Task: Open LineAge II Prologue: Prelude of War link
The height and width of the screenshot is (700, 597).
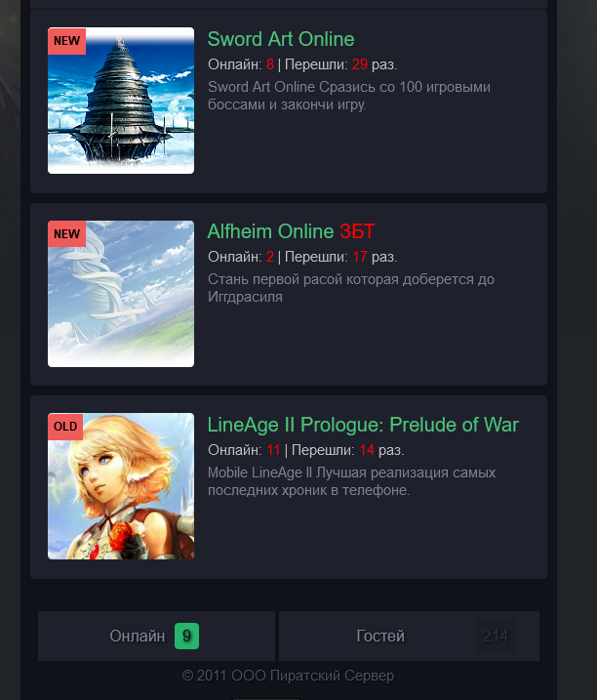Action: (363, 425)
